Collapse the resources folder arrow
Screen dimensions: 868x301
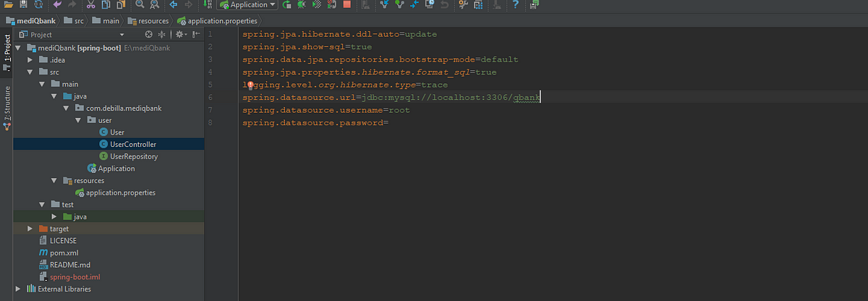pos(54,180)
